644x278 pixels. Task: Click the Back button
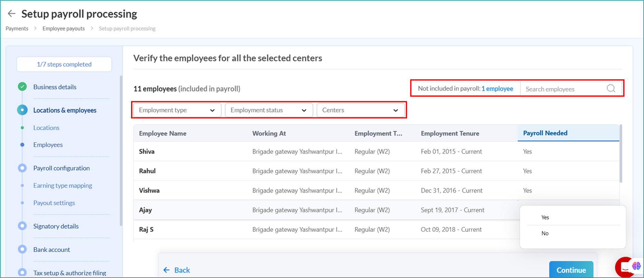coord(176,270)
